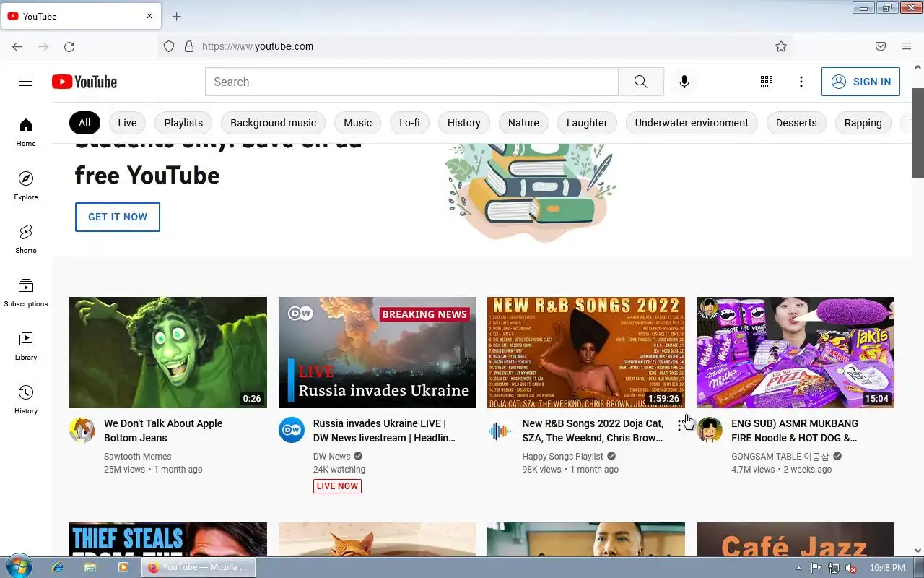The image size is (924, 578).
Task: Open Shorts in sidebar
Action: 26,239
